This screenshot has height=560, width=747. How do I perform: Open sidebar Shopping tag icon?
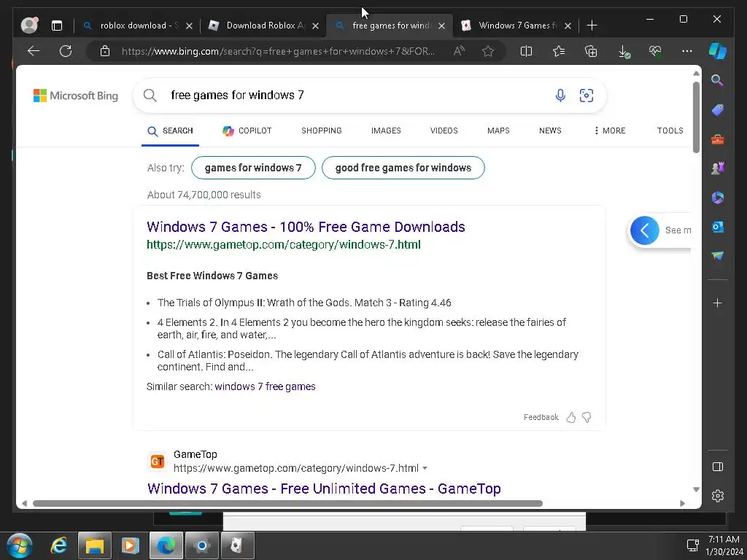click(x=718, y=109)
